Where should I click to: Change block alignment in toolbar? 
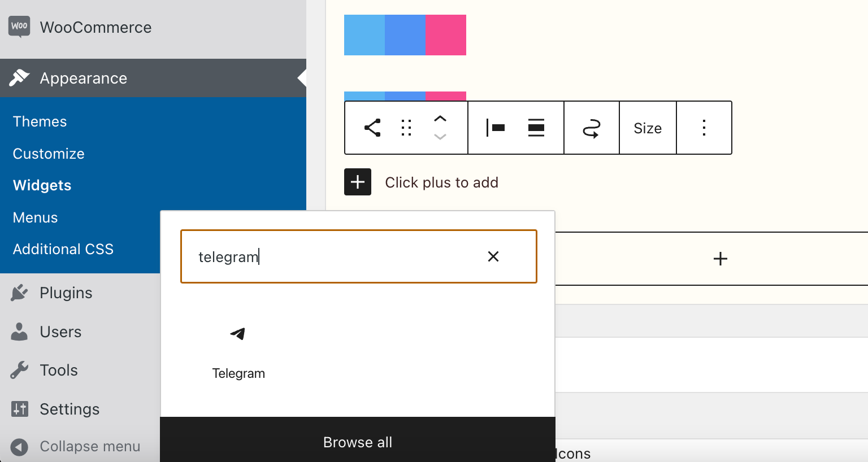pos(536,128)
